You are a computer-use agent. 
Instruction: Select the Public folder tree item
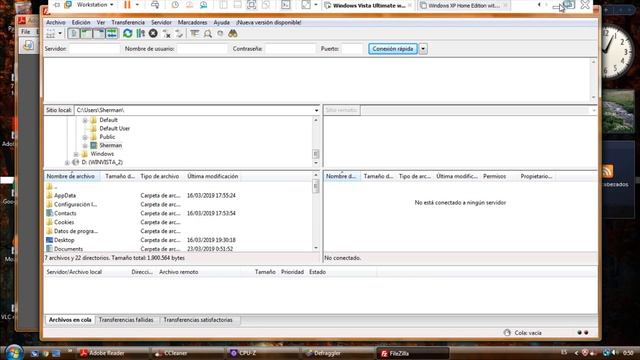[107, 137]
